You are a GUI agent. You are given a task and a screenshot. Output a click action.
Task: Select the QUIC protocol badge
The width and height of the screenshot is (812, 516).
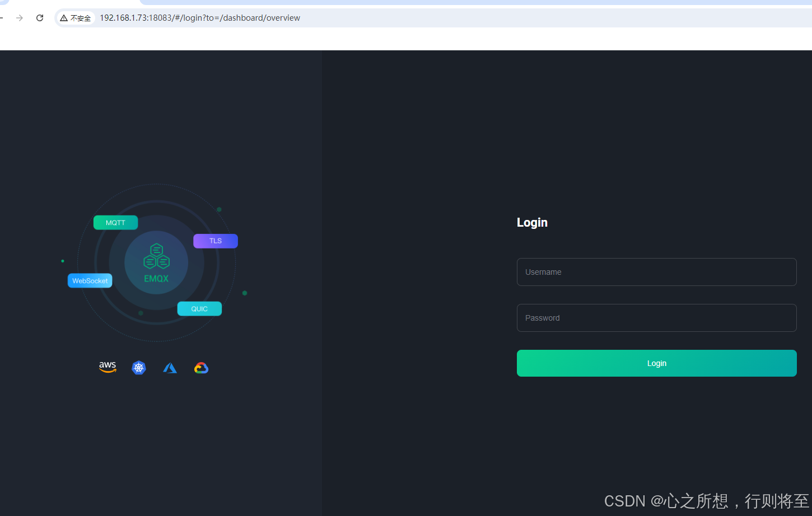point(199,308)
